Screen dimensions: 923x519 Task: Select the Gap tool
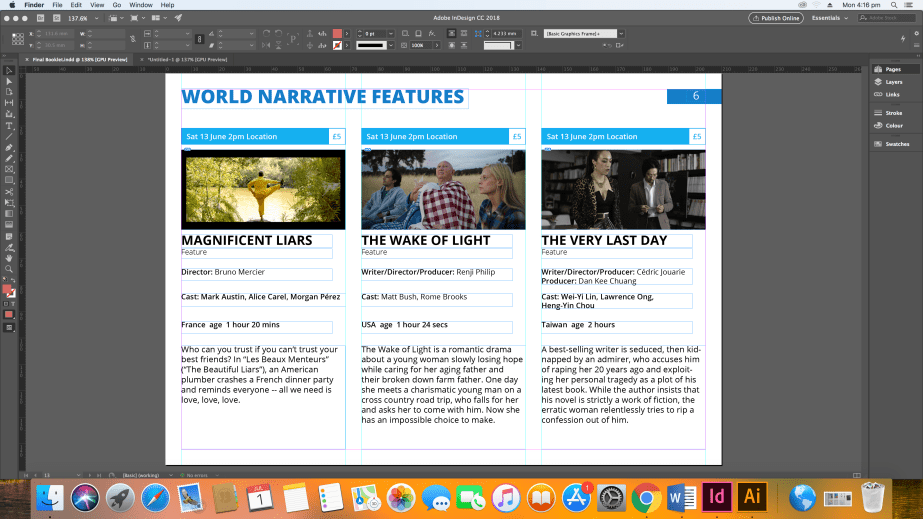[9, 103]
